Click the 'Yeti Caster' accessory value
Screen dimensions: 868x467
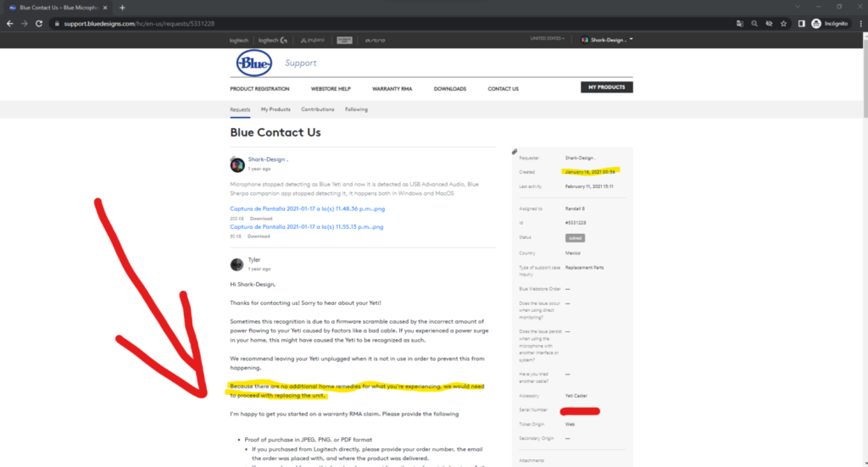point(576,396)
